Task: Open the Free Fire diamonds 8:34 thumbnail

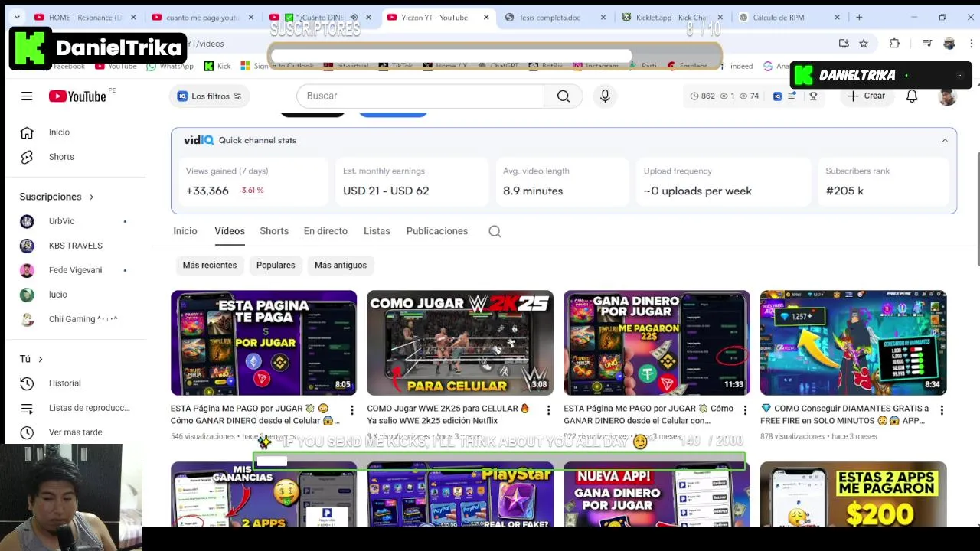Action: point(854,343)
